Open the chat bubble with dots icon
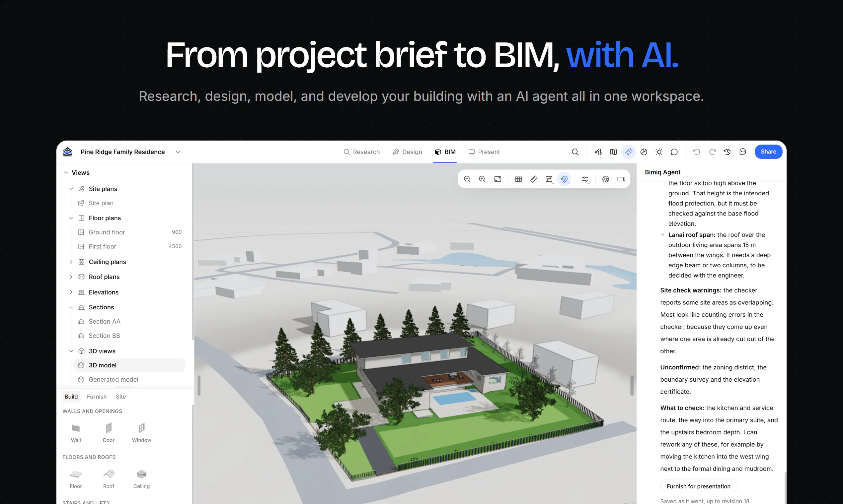Viewport: 843px width, 504px height. coord(743,152)
